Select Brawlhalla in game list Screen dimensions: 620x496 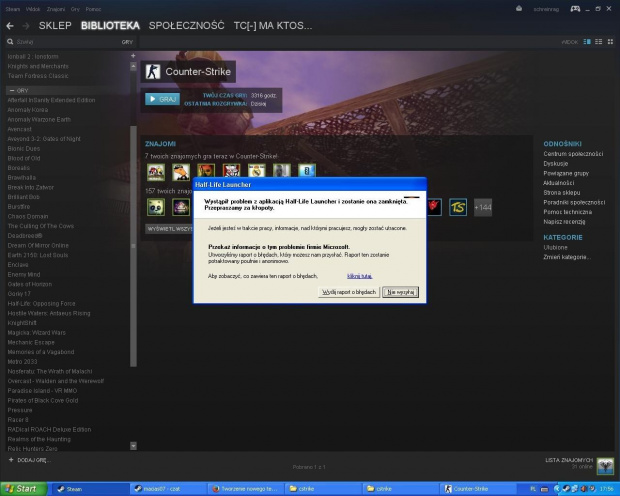(x=22, y=178)
